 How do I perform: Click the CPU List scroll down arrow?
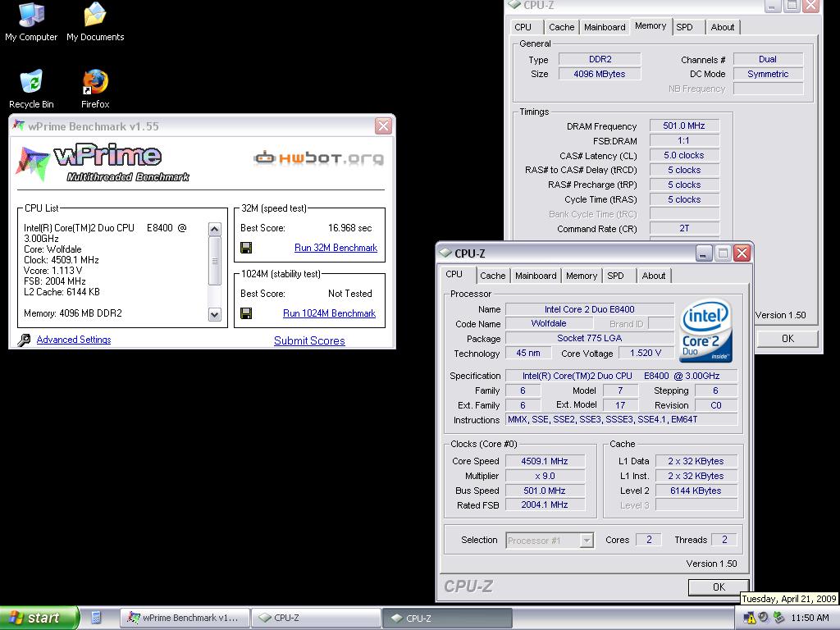[x=214, y=314]
